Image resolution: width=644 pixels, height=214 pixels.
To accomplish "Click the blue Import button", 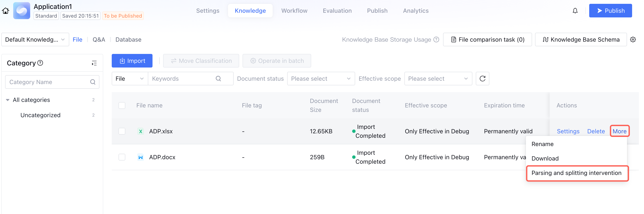I will coord(132,61).
